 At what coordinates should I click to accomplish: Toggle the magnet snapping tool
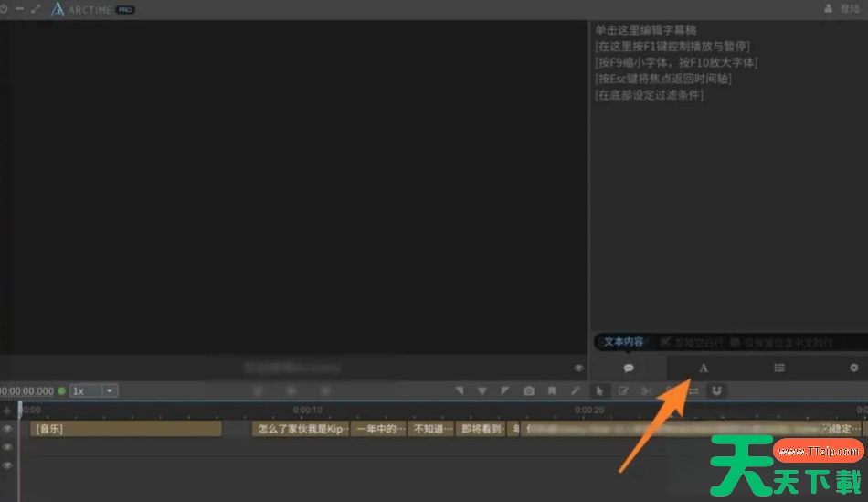tap(717, 391)
